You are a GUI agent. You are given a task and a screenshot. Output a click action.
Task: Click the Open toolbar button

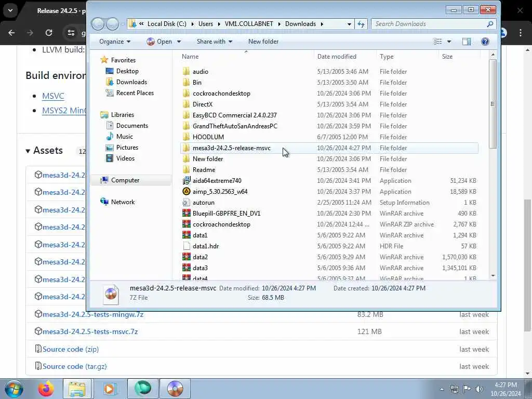pyautogui.click(x=159, y=42)
